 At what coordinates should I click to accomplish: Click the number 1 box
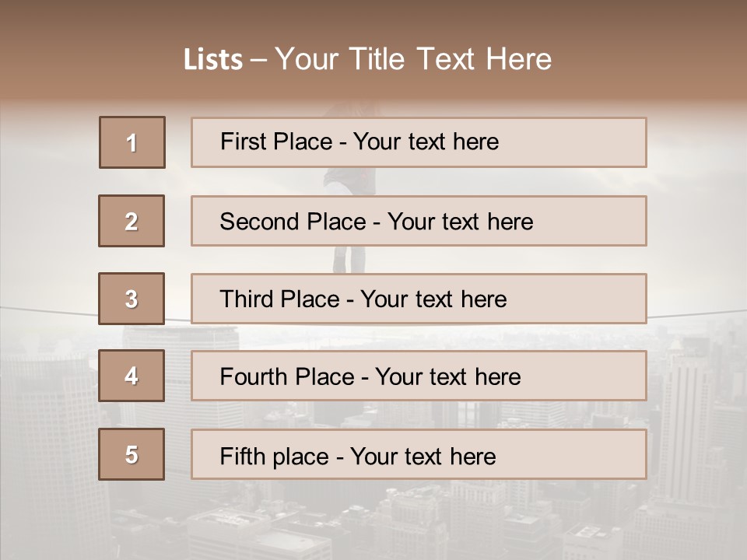click(x=132, y=142)
